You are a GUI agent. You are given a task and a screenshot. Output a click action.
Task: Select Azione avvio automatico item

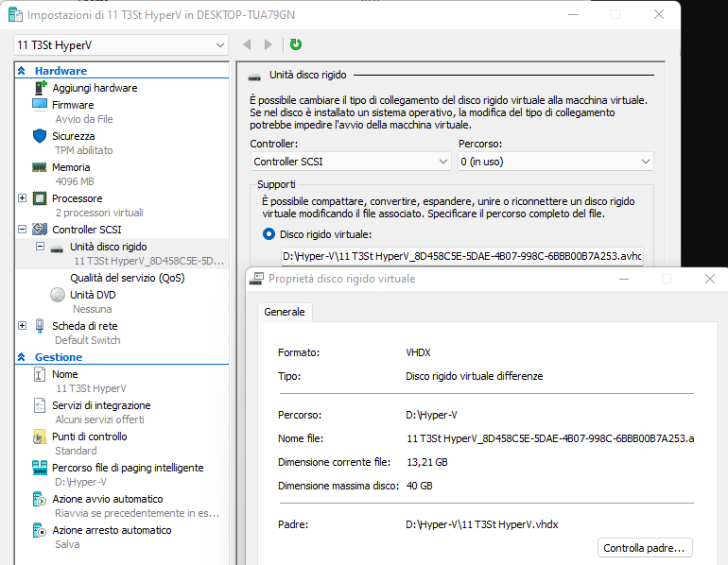(x=108, y=499)
